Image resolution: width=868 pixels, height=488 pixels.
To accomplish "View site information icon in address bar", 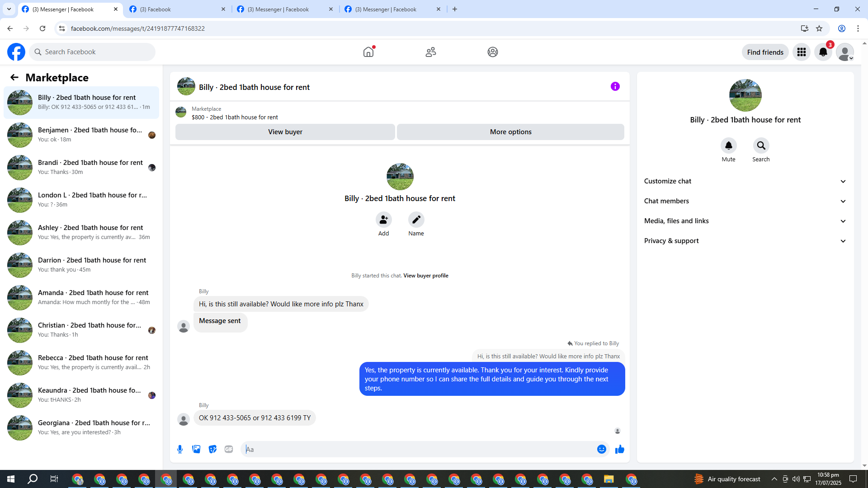I will (62, 28).
